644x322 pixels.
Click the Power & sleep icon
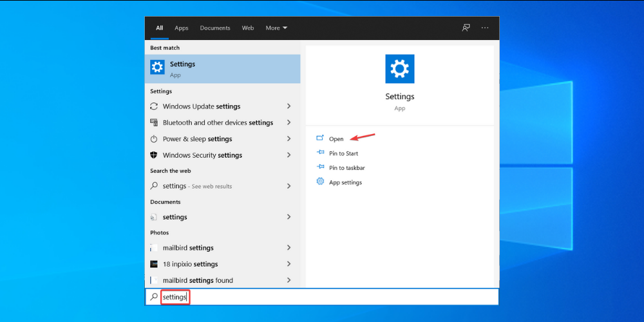point(154,139)
